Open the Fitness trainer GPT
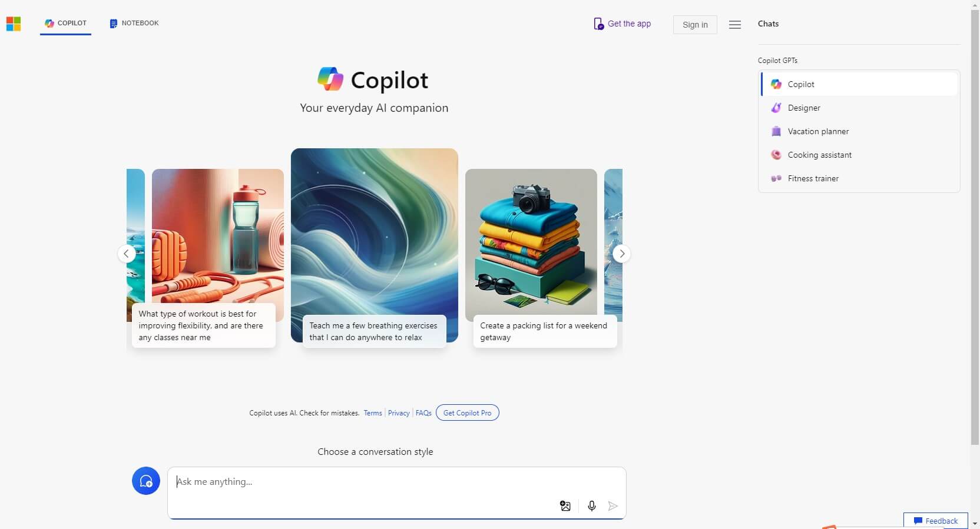The width and height of the screenshot is (980, 529). tap(859, 178)
